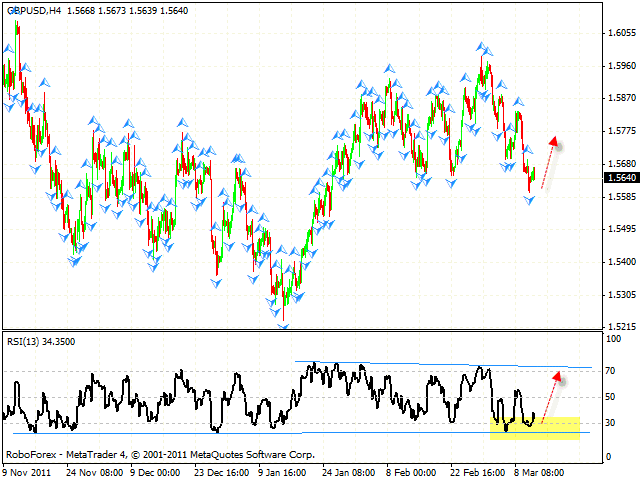This screenshot has height=480, width=640.
Task: Click the 1.6055 price axis label
Action: 620,33
